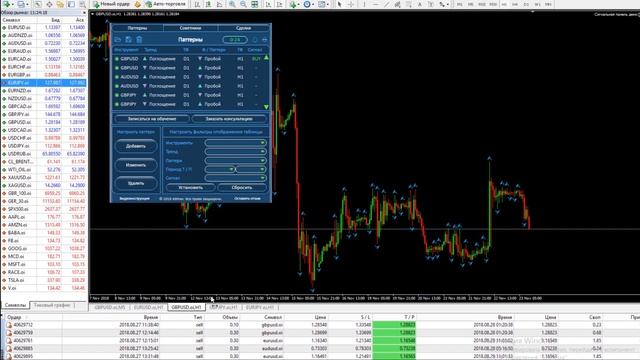The height and width of the screenshot is (360, 640).
Task: Click the Сбросить filter button
Action: tap(242, 187)
